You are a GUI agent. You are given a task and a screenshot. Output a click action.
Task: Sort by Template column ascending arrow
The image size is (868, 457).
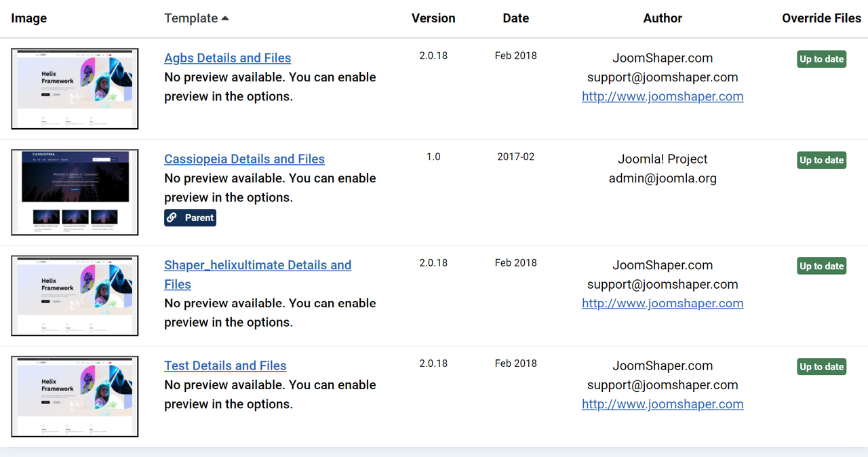click(225, 18)
